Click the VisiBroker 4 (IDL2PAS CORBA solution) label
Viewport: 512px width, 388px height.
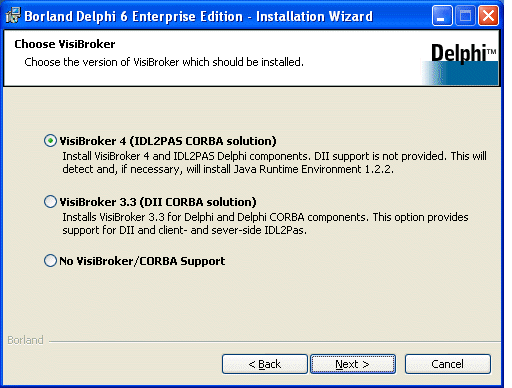168,141
